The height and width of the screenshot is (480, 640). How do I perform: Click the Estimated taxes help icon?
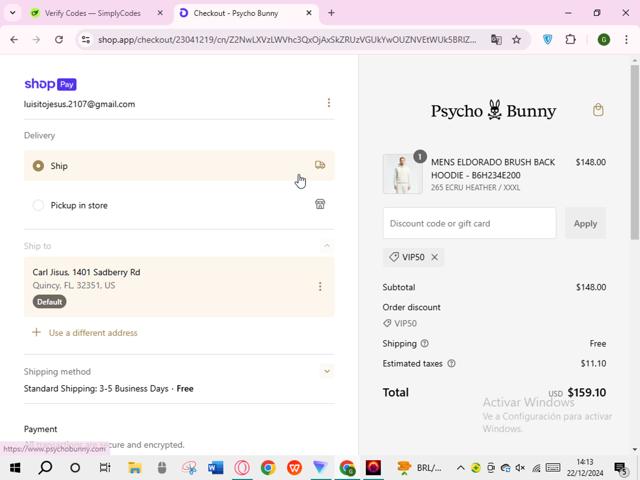pos(451,363)
